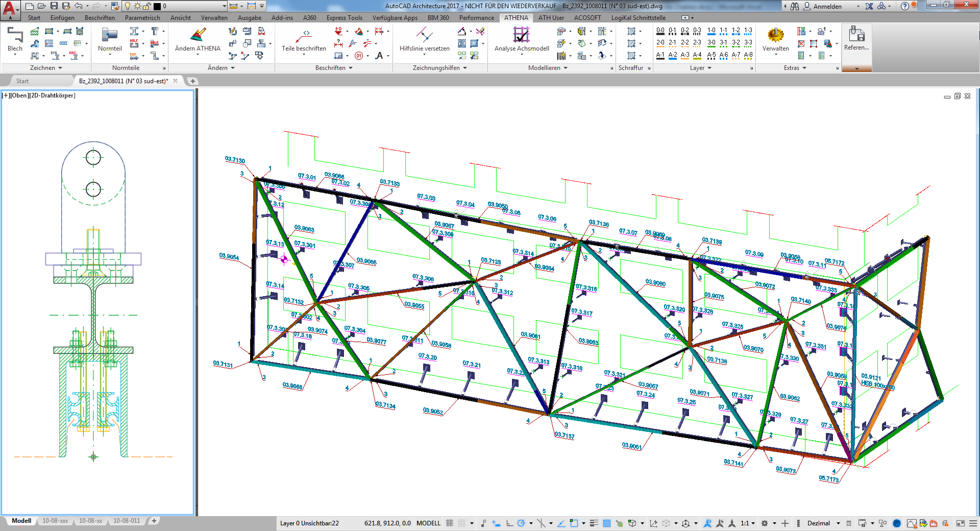Click the Hilfslinie versetzen tool
Image resolution: width=980 pixels, height=531 pixels.
(424, 39)
